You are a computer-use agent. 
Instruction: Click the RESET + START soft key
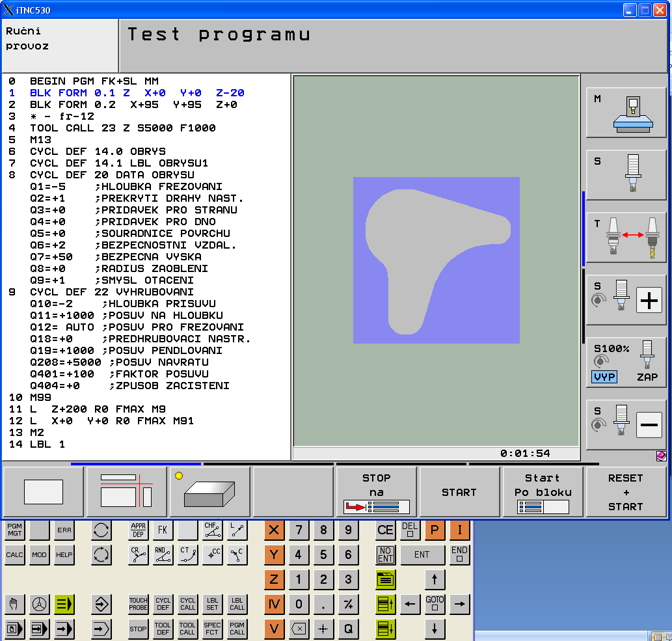tap(626, 492)
